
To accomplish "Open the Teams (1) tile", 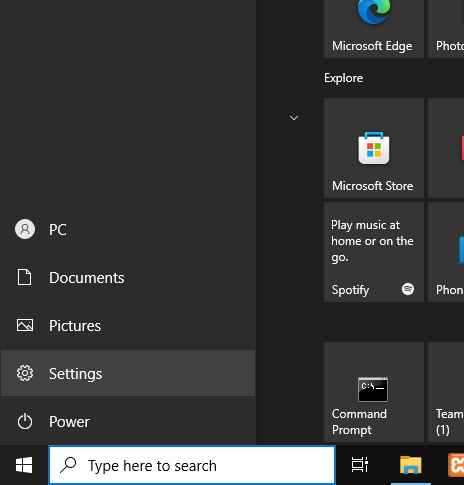I will coord(446,392).
